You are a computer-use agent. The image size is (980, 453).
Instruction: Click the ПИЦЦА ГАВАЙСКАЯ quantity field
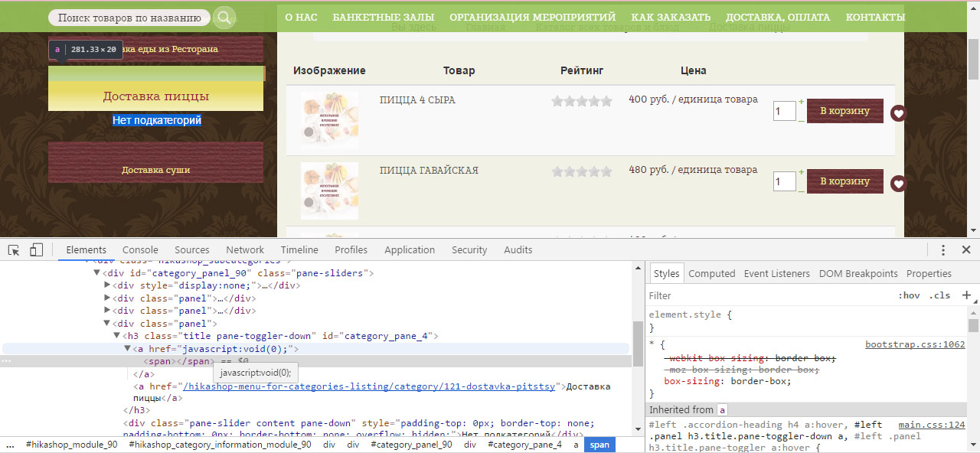point(785,181)
